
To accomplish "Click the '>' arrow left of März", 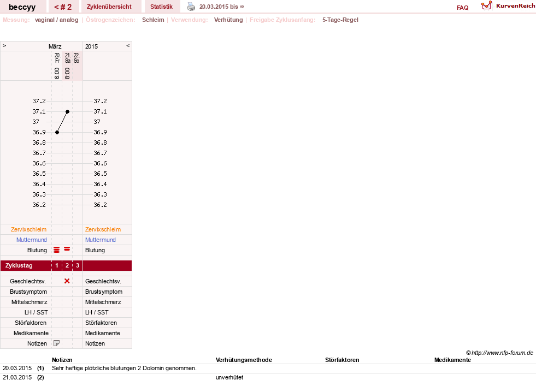I will [4, 45].
